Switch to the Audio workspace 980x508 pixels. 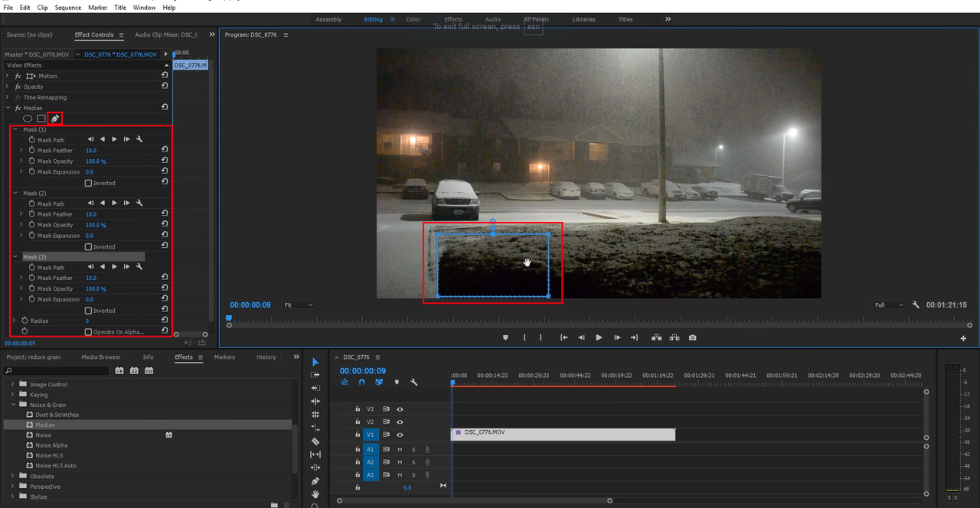click(493, 19)
